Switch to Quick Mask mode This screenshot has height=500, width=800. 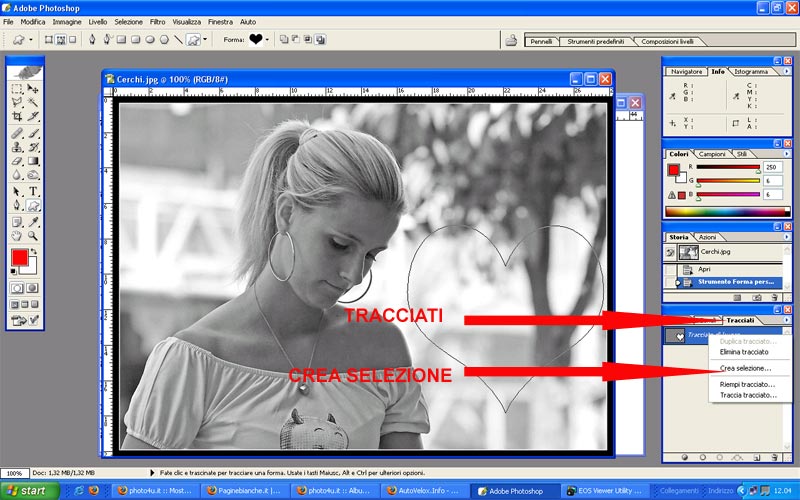point(33,288)
